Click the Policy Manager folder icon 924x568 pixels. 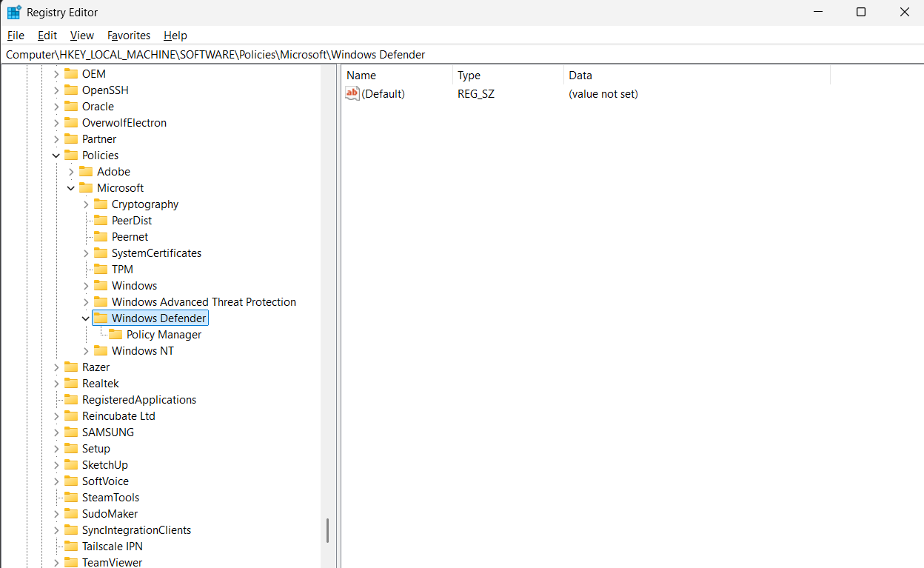click(x=115, y=335)
